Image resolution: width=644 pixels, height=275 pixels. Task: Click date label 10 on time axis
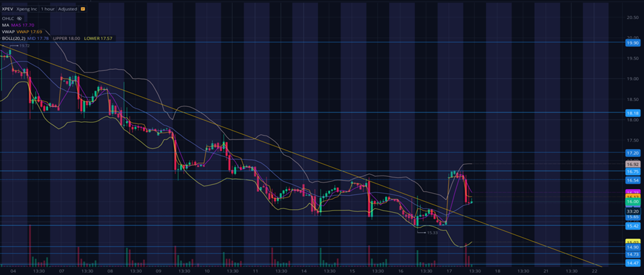click(207, 271)
